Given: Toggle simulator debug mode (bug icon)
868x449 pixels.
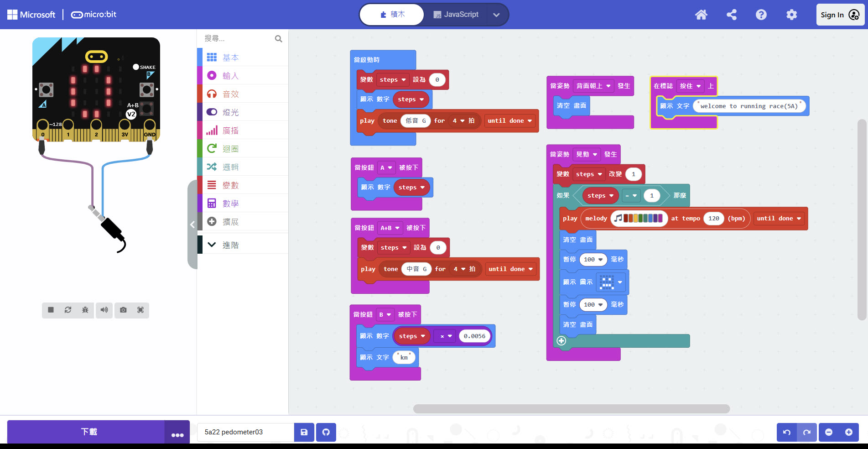Looking at the screenshot, I should point(85,310).
